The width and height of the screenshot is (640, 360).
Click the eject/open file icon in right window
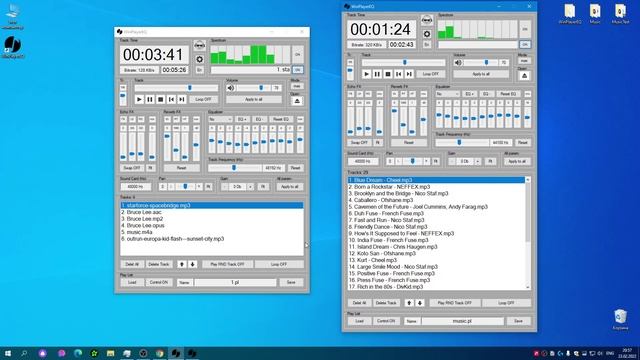(524, 76)
